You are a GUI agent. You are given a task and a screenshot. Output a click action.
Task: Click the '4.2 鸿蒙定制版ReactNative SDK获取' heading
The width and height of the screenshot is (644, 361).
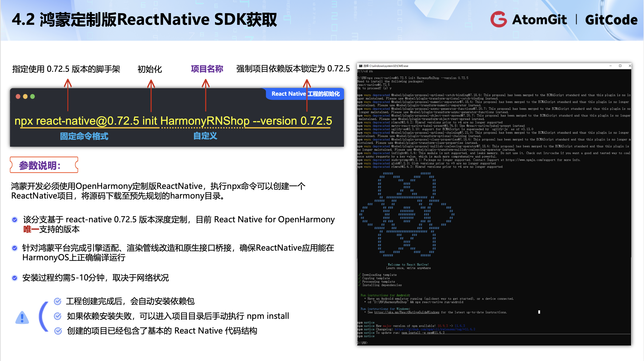(x=144, y=19)
